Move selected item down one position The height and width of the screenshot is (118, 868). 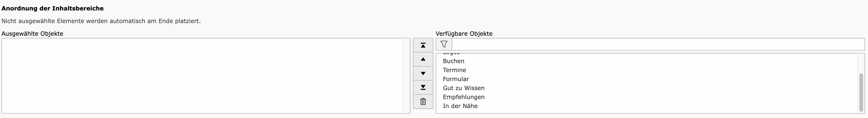click(423, 73)
